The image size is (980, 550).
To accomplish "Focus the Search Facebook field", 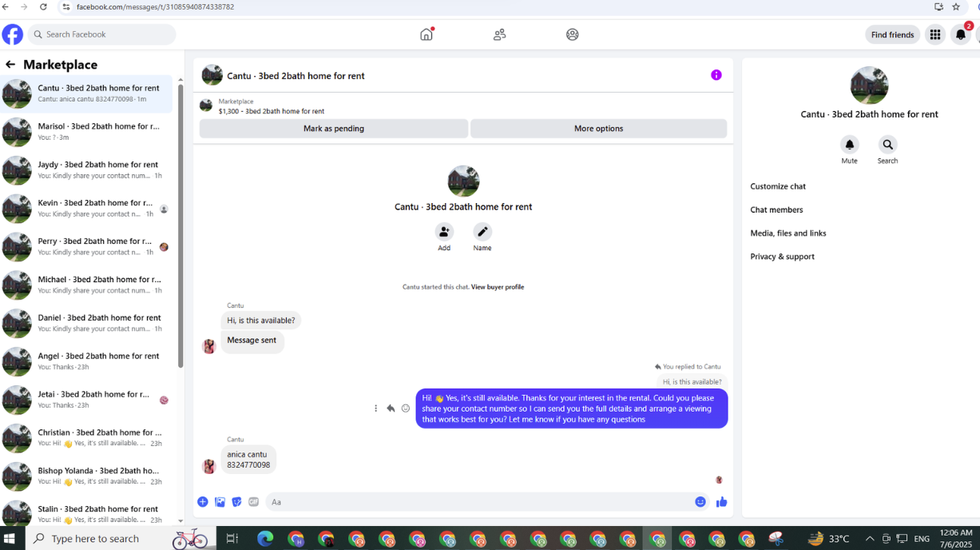I will tap(102, 34).
